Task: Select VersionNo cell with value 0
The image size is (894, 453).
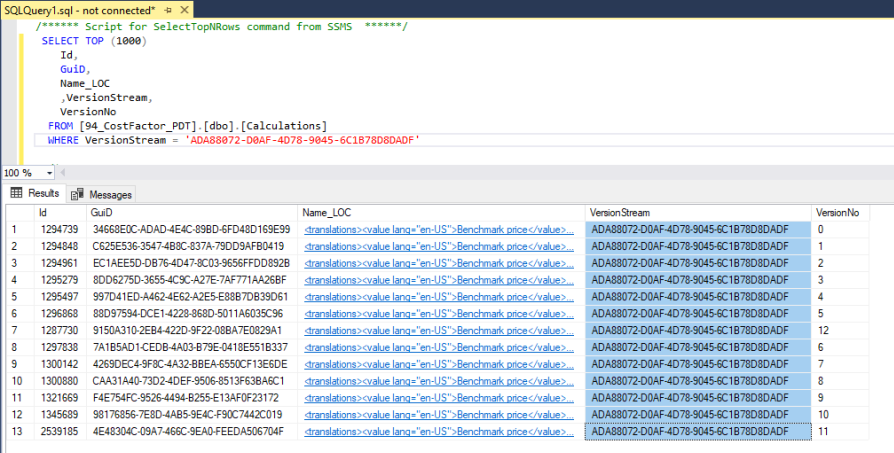Action: pyautogui.click(x=840, y=230)
